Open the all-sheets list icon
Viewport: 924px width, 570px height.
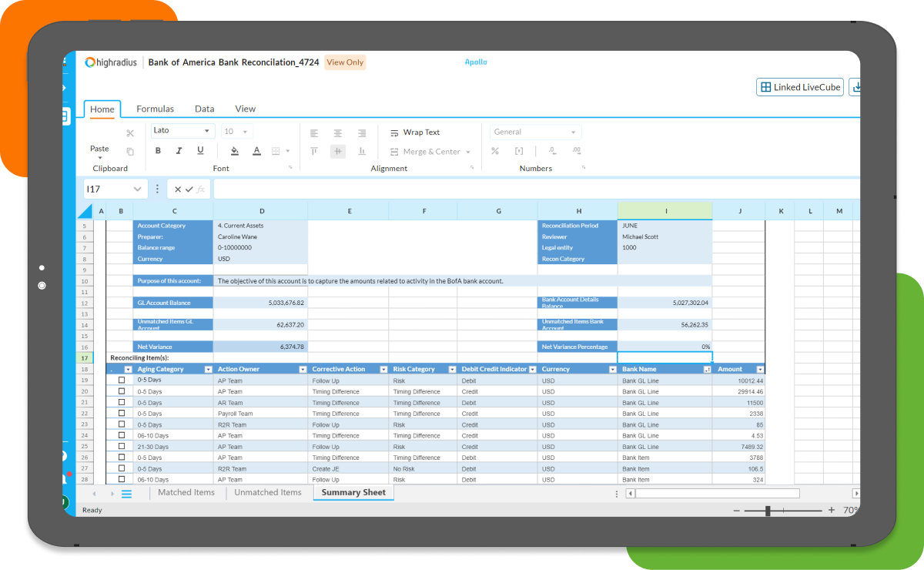126,494
